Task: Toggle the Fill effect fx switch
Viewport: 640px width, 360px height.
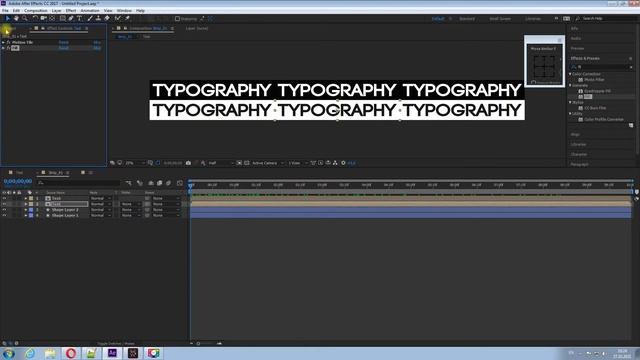Action: (8, 48)
